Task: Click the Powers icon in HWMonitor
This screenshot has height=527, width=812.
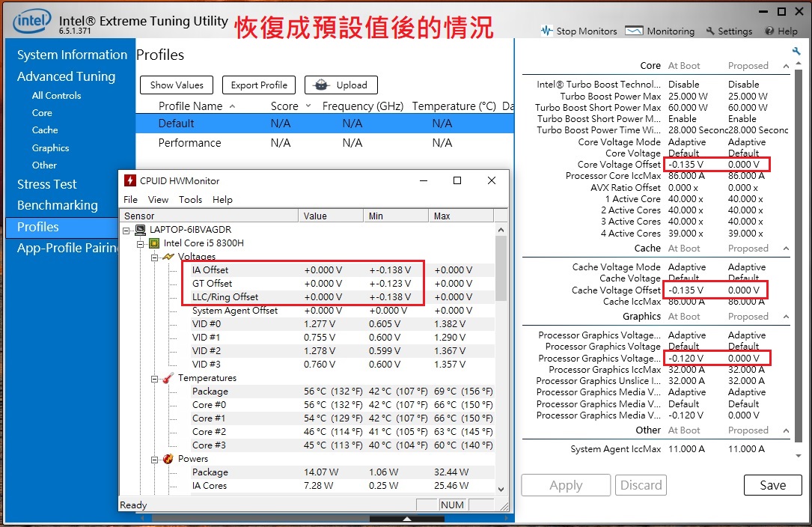Action: coord(168,458)
